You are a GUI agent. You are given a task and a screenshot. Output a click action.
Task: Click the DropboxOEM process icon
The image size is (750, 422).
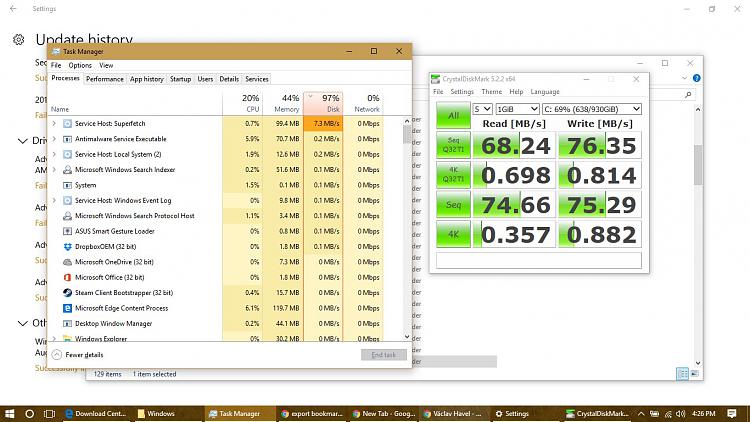point(67,246)
